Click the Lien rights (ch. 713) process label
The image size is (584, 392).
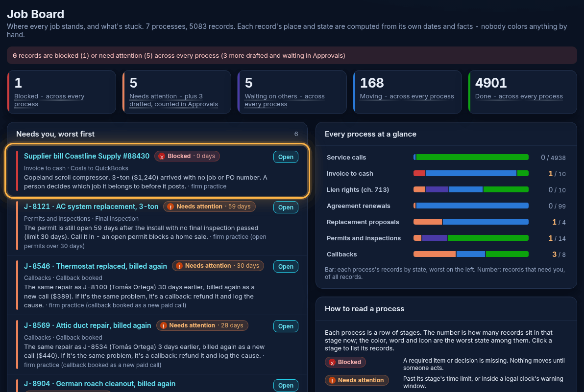pyautogui.click(x=358, y=190)
